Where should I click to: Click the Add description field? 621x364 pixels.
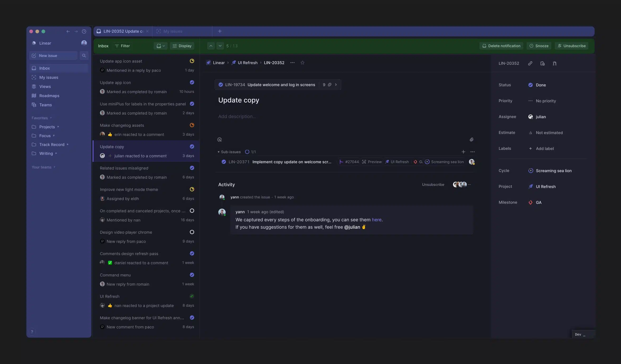tap(237, 116)
